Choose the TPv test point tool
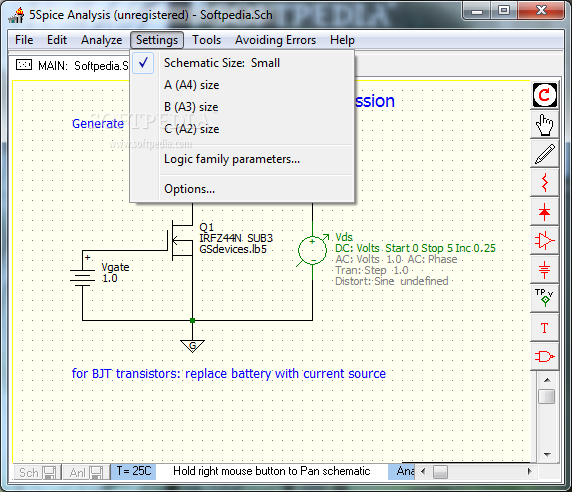 click(545, 298)
